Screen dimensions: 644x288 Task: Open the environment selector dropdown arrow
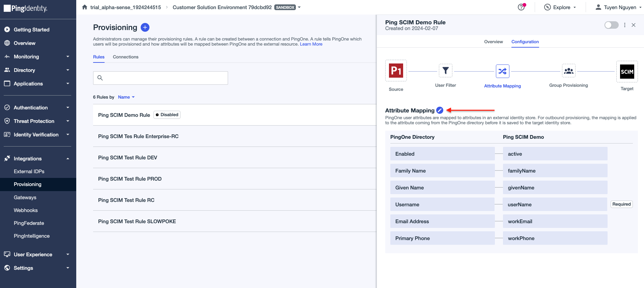coord(299,7)
